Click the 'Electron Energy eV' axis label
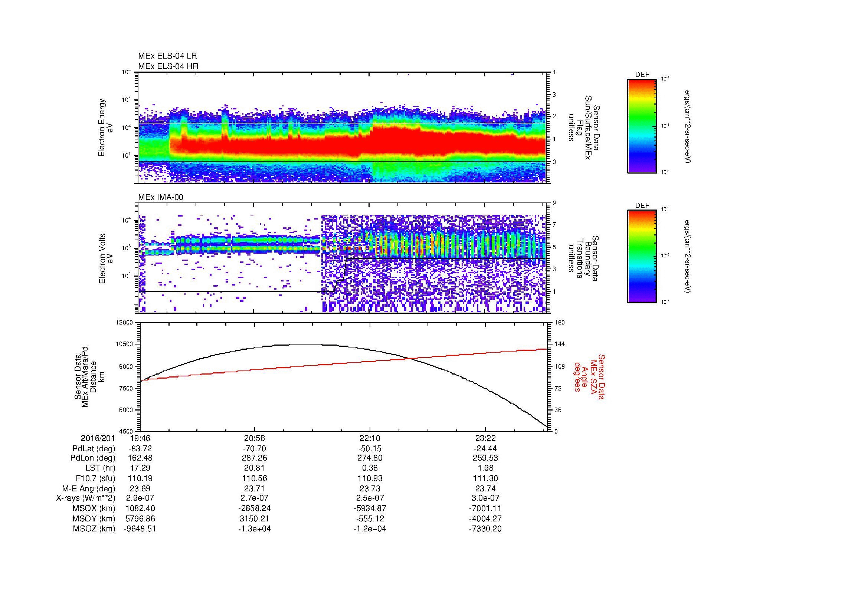868x613 pixels. coord(106,128)
